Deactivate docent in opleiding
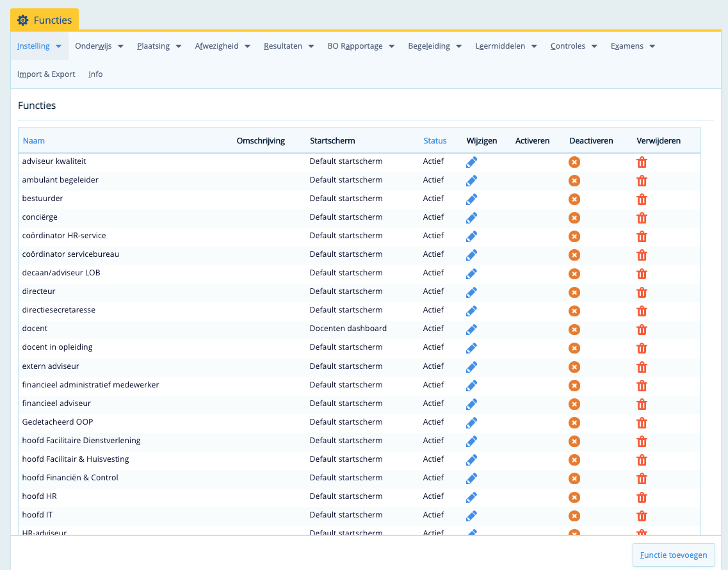Screen dimensions: 728x570 574,348
